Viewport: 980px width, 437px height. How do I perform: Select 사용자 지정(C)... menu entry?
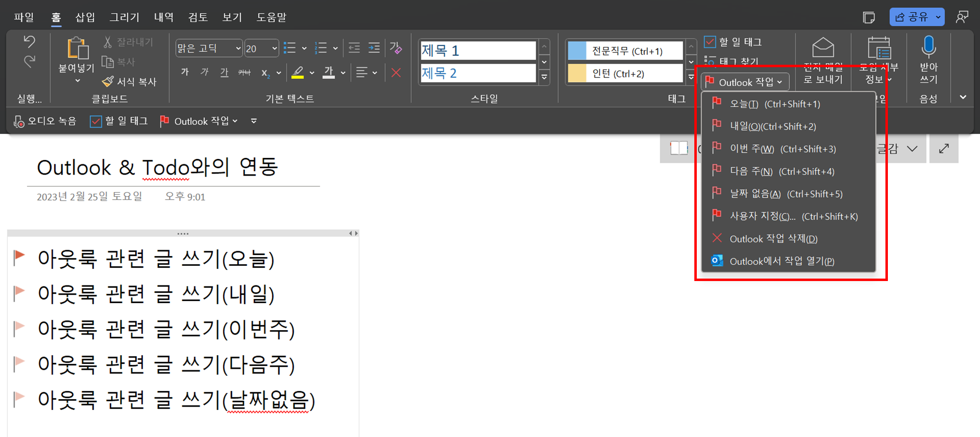(x=788, y=216)
